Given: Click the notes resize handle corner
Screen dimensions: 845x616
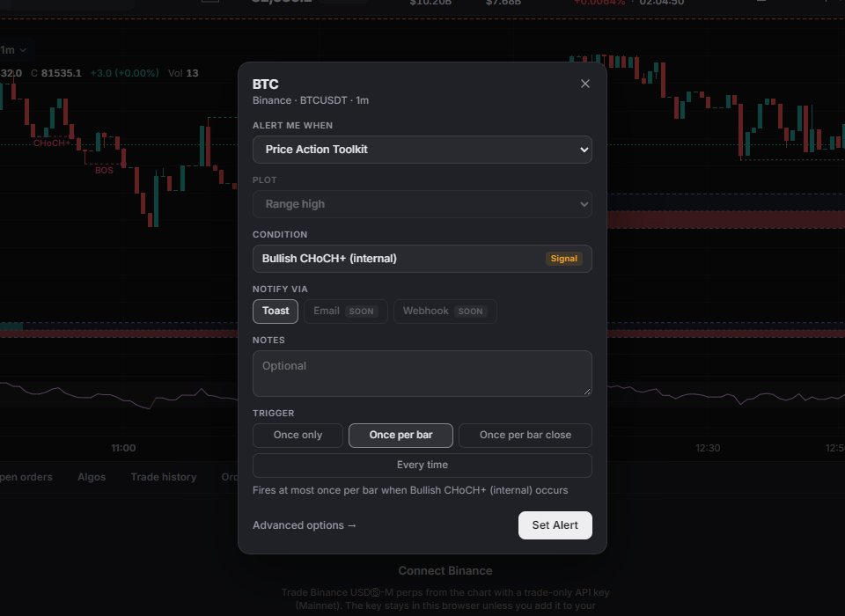Looking at the screenshot, I should (x=587, y=392).
